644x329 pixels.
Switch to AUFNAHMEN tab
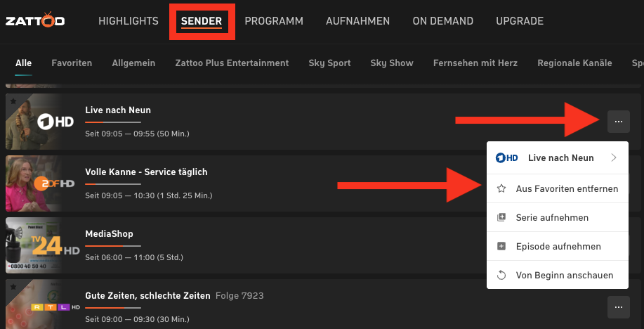357,21
